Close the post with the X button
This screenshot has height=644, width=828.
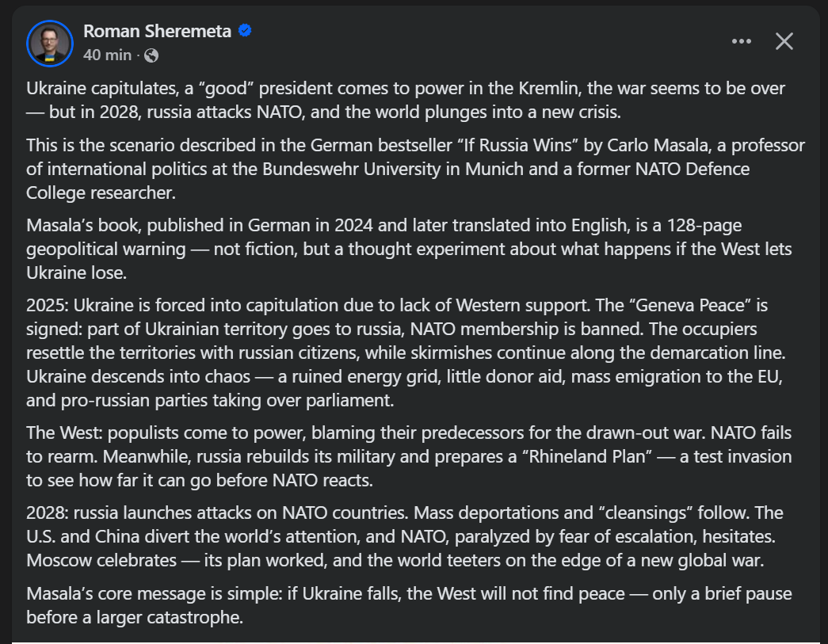784,41
